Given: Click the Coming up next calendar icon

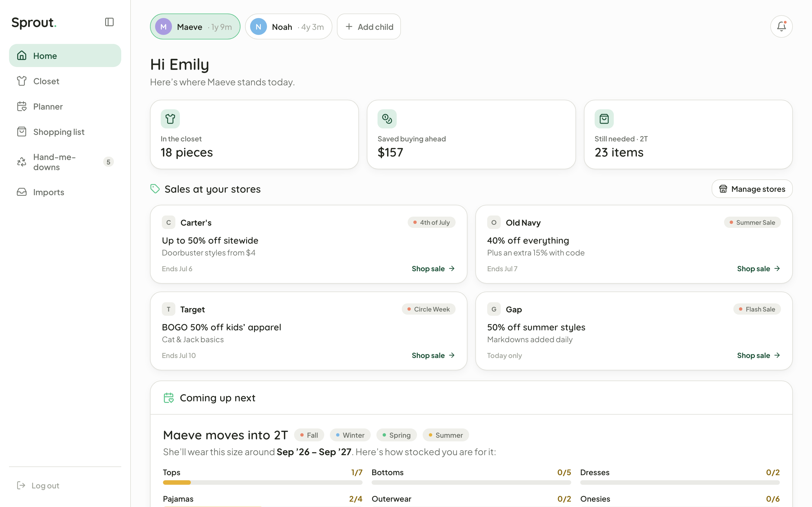Looking at the screenshot, I should [x=168, y=398].
